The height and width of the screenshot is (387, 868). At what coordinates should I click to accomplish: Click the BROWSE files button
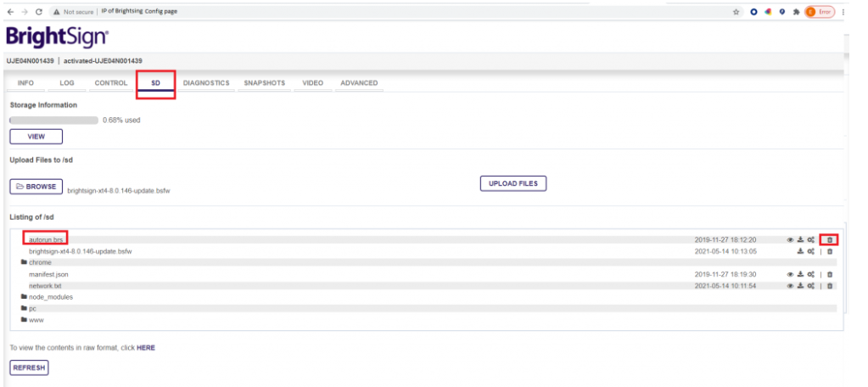click(36, 187)
